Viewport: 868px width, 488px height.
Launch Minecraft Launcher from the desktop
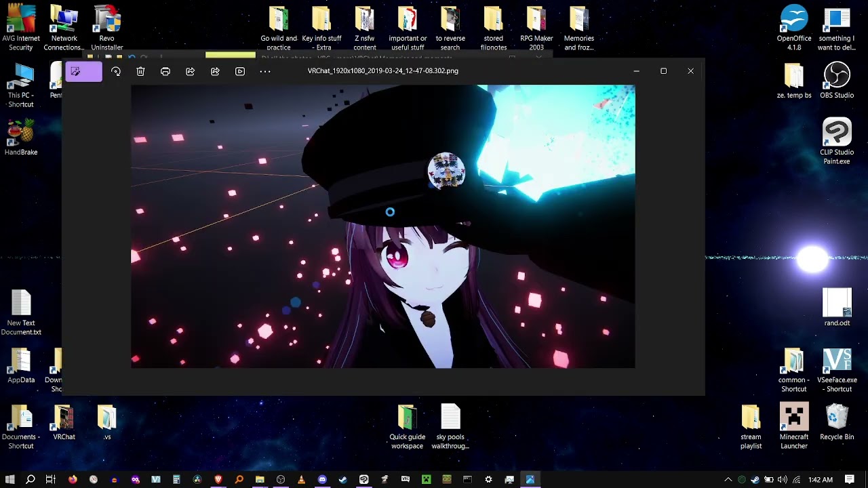(794, 427)
